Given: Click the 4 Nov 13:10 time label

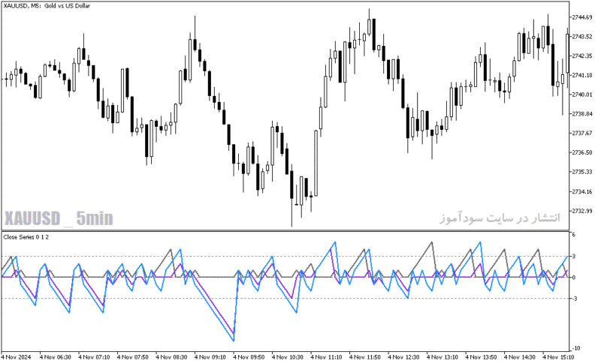Looking at the screenshot, I should click(442, 357).
